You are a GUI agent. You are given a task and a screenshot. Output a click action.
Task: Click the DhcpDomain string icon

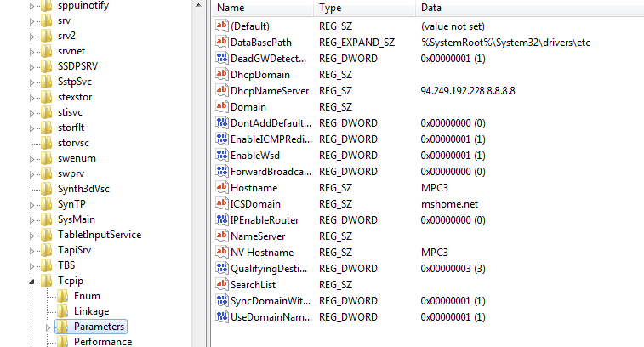(x=222, y=74)
